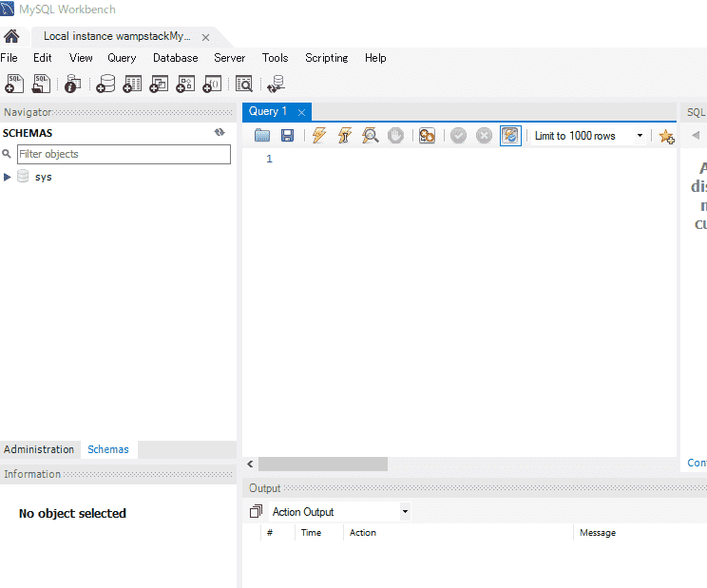Screen dimensions: 707x588
Task: Expand the sys schema
Action: click(x=7, y=177)
